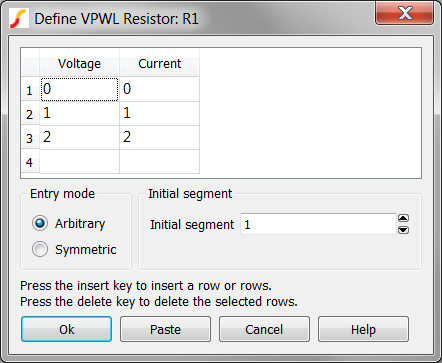Click the Initial segment input field

pos(318,224)
